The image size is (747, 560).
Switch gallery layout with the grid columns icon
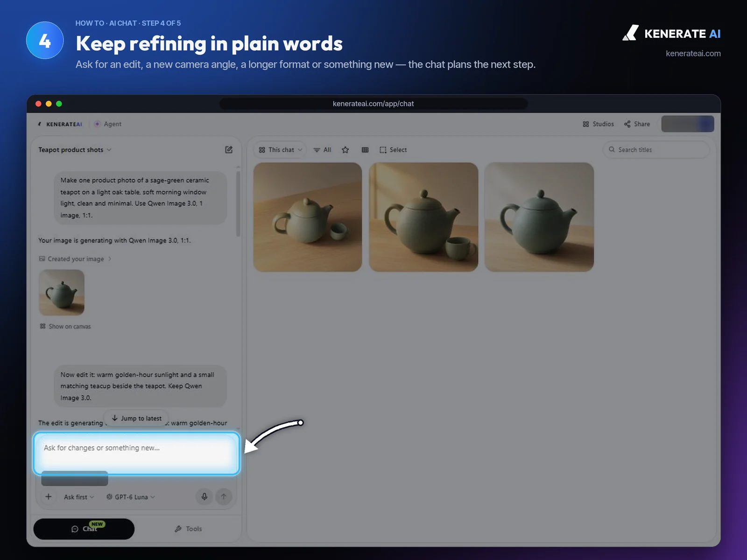click(365, 150)
